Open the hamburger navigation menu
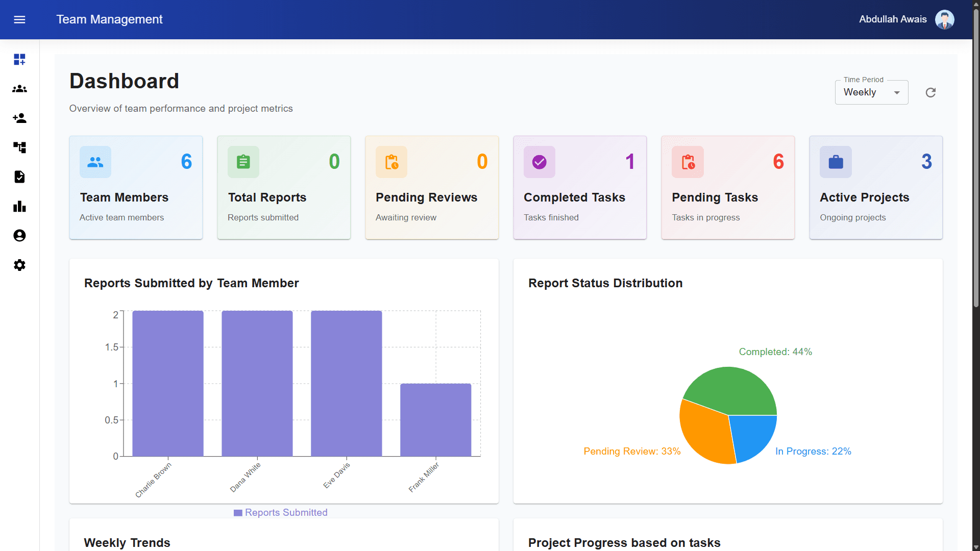 [x=19, y=19]
